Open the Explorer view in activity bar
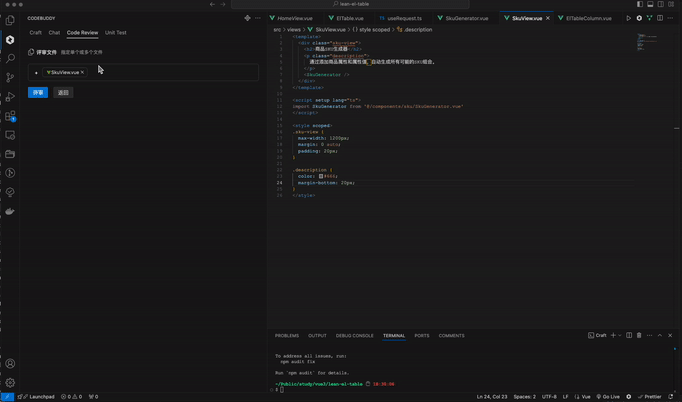The image size is (682, 402). click(x=10, y=20)
